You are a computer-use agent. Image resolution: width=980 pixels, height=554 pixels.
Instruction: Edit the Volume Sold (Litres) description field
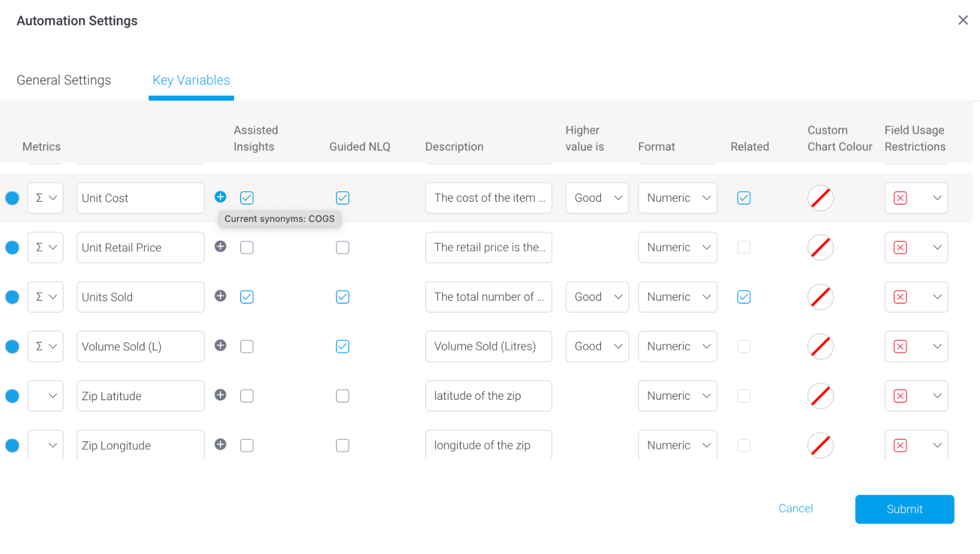point(489,346)
